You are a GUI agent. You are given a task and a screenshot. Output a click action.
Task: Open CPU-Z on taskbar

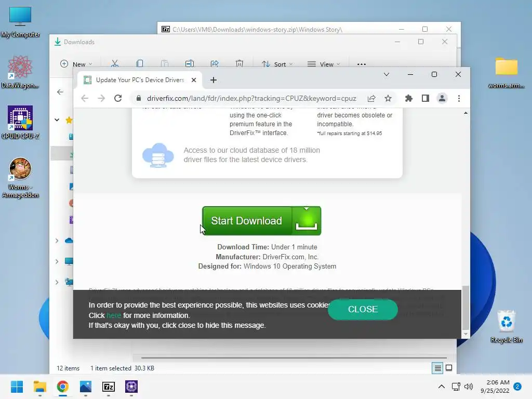(x=131, y=387)
